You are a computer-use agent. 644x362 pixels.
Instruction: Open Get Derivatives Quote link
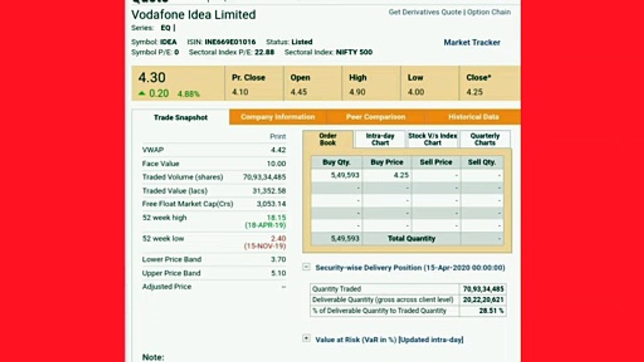point(425,12)
